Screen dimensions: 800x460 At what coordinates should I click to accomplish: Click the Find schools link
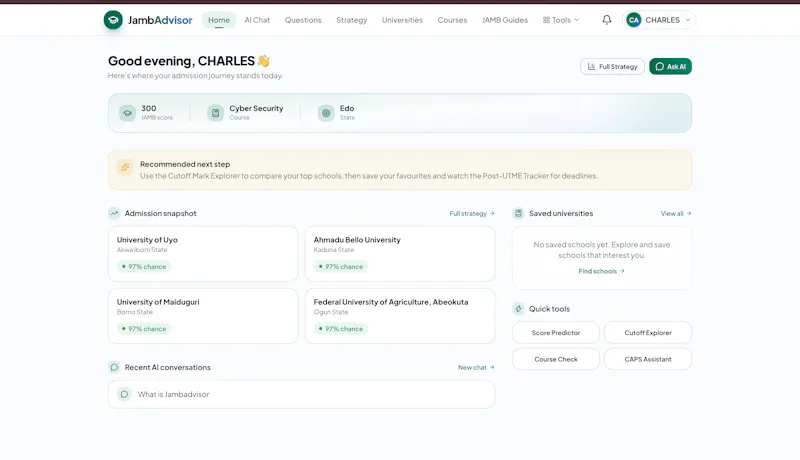click(601, 271)
